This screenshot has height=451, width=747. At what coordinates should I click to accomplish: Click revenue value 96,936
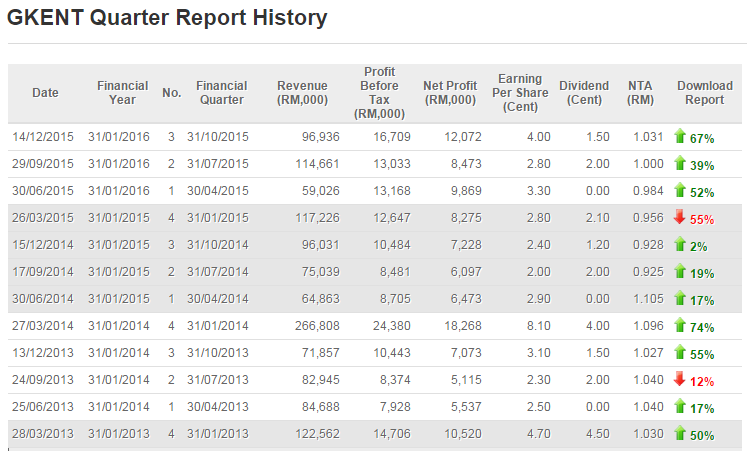[321, 137]
